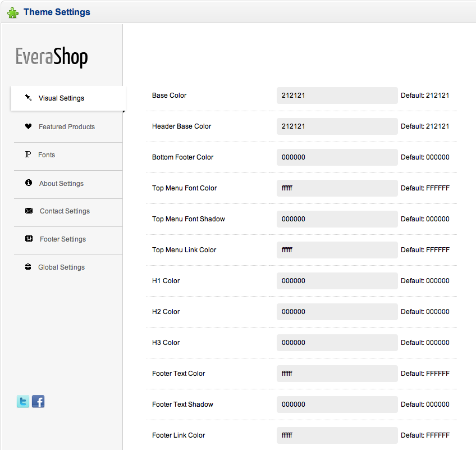476x450 pixels.
Task: Click Default: 212121 next to Base Color
Action: (x=425, y=96)
